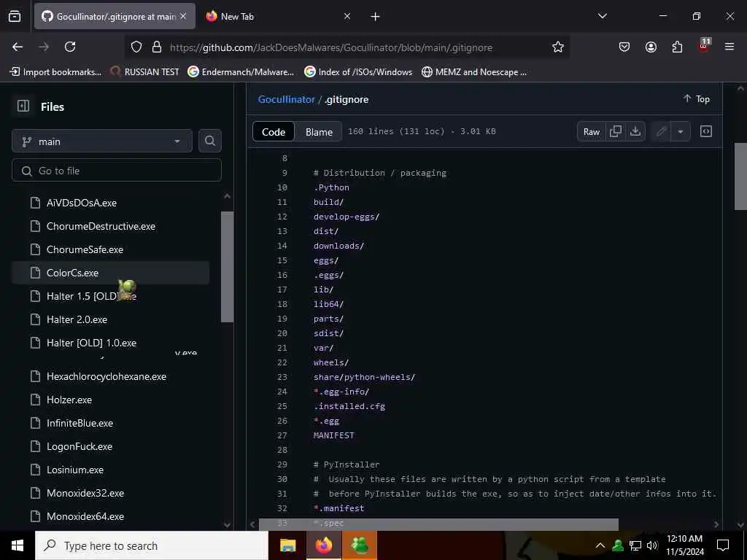Close the New Tab tab
The image size is (747, 560).
click(347, 16)
